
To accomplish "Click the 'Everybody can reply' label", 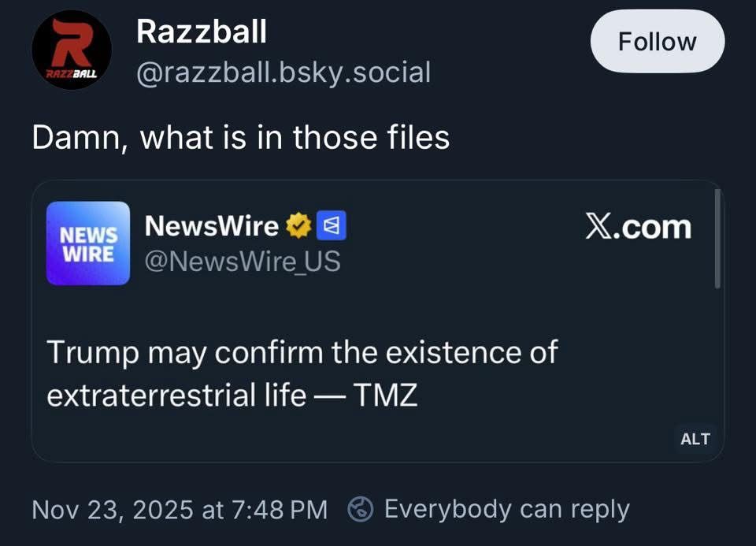I will (x=506, y=510).
